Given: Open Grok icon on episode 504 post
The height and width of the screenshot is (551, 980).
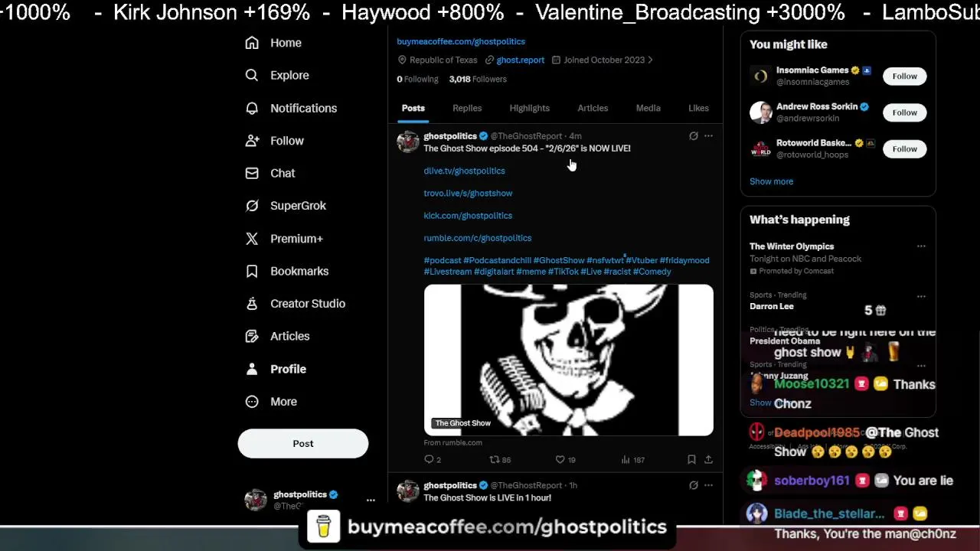Looking at the screenshot, I should coord(694,136).
